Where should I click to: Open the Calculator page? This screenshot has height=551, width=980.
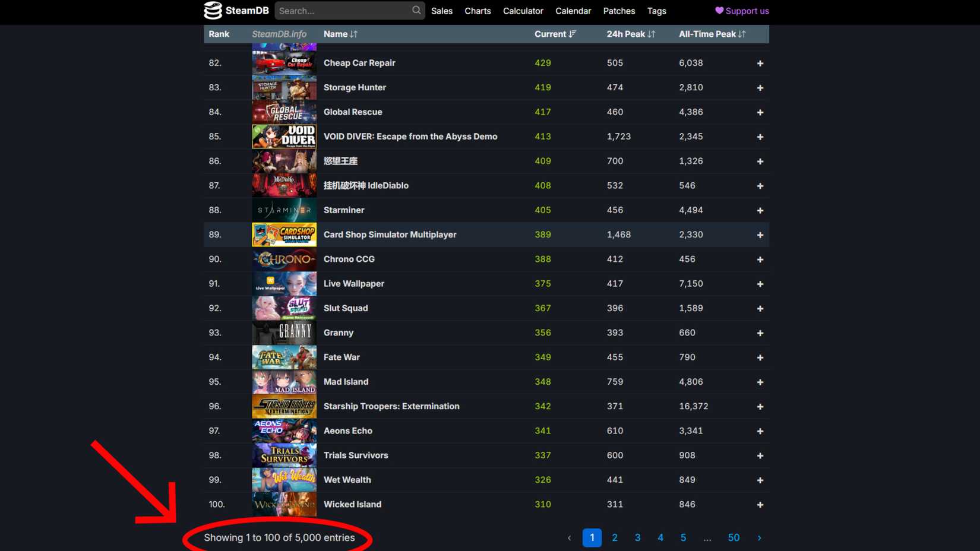[x=523, y=11]
